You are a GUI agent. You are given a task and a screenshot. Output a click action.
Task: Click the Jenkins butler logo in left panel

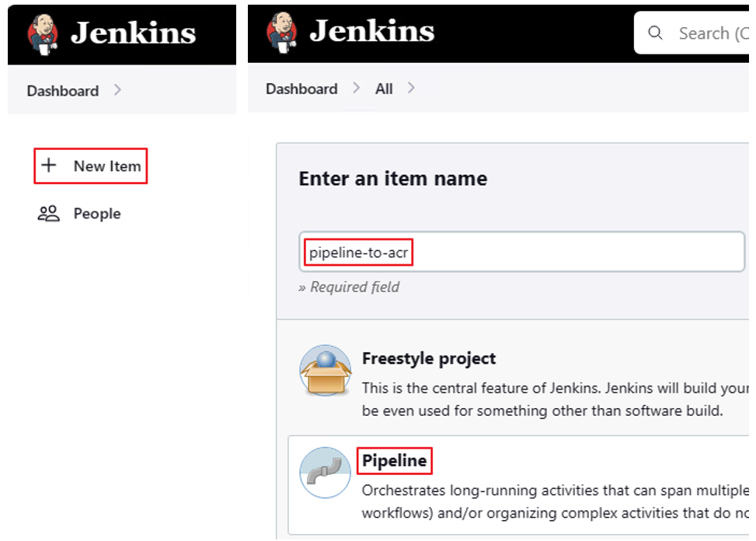point(43,33)
